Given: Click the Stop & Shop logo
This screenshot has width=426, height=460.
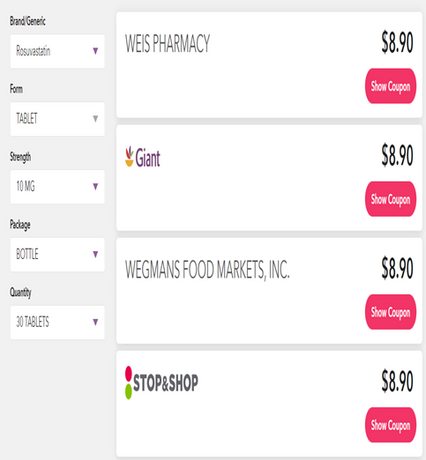Looking at the screenshot, I should [162, 382].
